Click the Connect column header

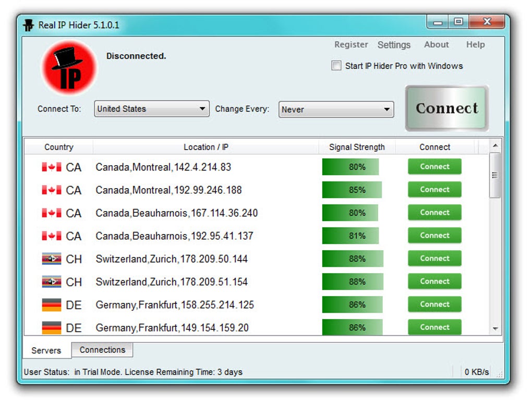(434, 147)
